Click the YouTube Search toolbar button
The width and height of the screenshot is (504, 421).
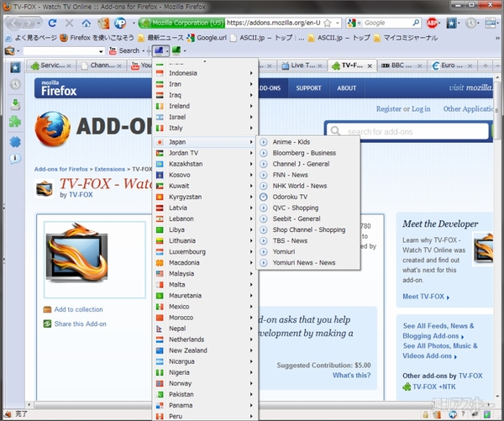click(x=124, y=50)
